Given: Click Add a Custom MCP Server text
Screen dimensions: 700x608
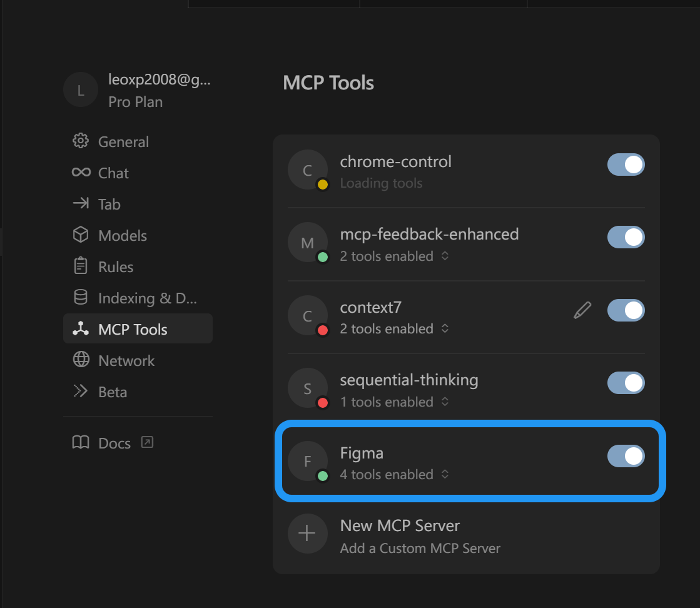Looking at the screenshot, I should point(420,548).
